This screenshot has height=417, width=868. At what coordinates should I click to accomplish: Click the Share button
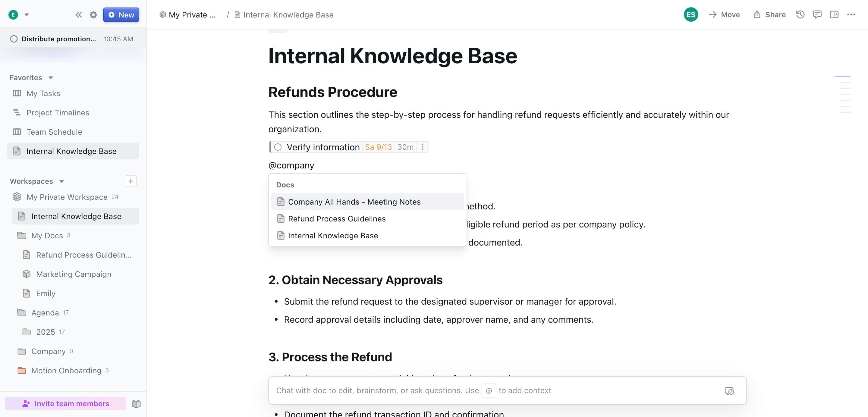tap(769, 14)
